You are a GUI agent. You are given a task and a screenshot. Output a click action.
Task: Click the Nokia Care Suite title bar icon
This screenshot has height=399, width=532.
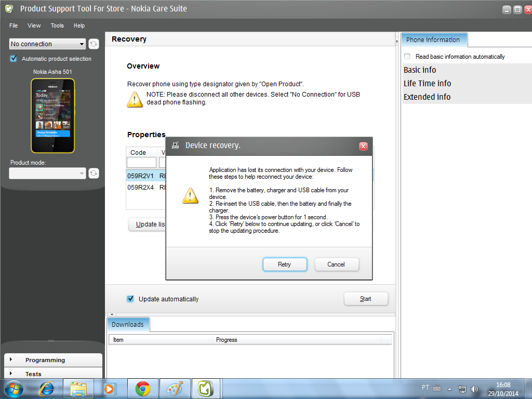tap(9, 9)
